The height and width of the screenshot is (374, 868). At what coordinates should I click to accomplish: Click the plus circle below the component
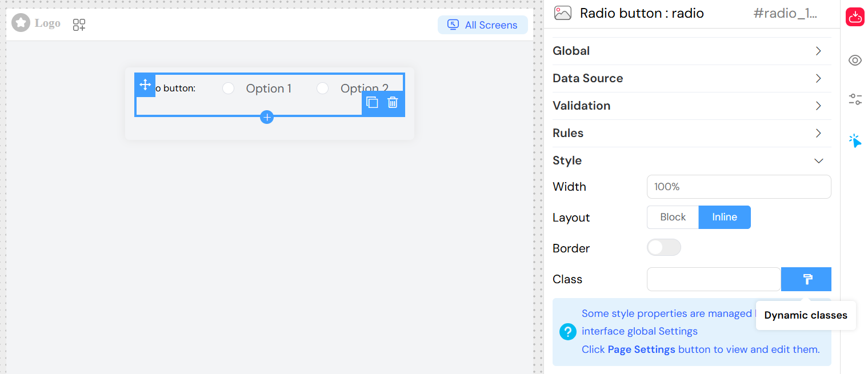click(267, 117)
